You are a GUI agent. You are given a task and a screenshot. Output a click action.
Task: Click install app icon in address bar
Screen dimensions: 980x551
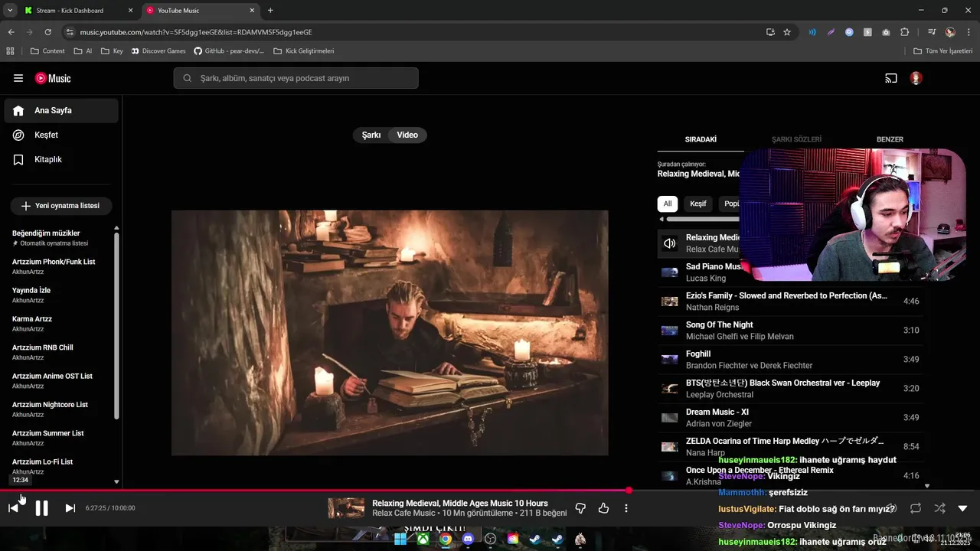770,32
